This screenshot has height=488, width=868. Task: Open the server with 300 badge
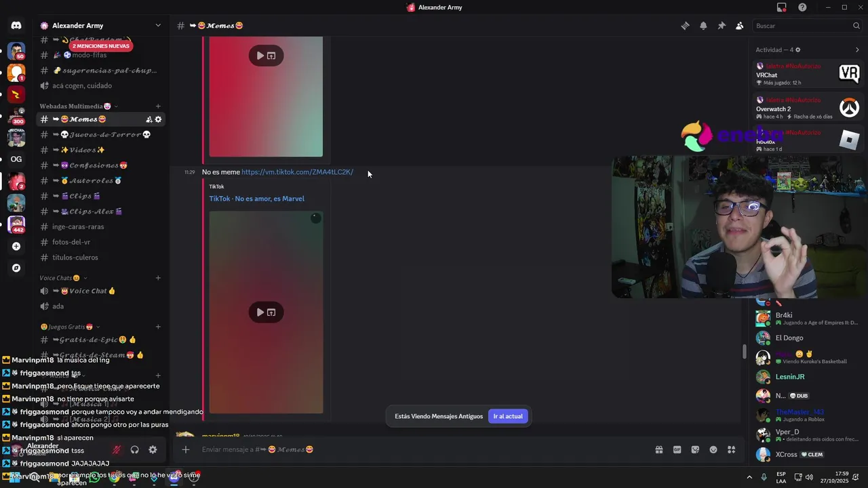coord(16,116)
